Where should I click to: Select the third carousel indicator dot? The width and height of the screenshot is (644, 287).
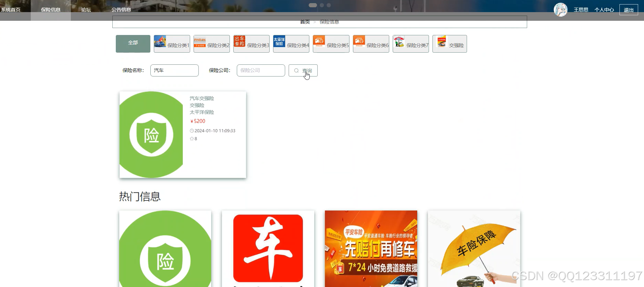329,5
